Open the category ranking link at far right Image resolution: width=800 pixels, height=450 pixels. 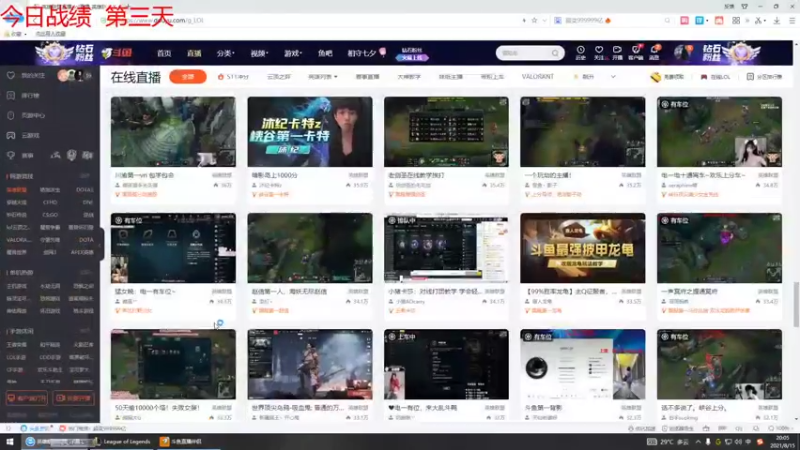pos(764,77)
